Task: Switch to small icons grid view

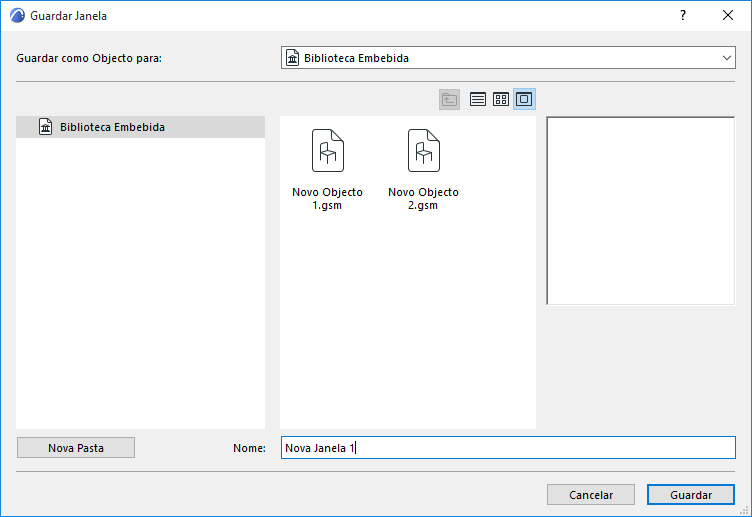Action: coord(501,99)
